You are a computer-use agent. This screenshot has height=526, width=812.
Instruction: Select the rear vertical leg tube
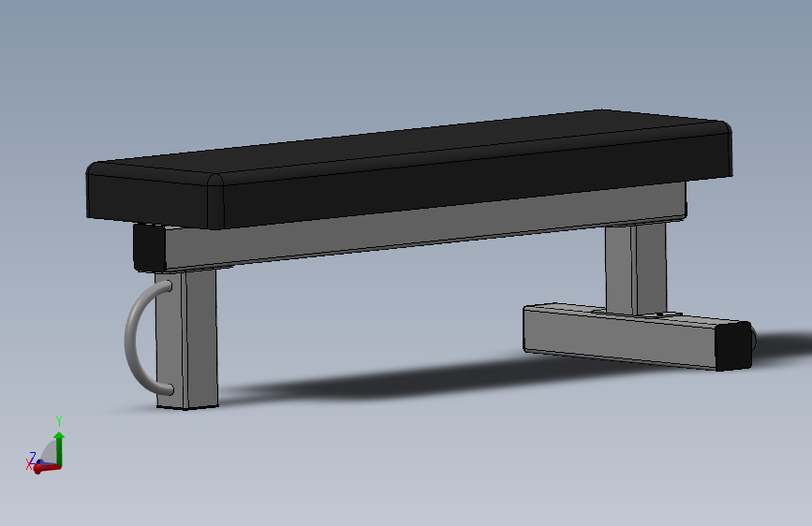tap(636, 268)
